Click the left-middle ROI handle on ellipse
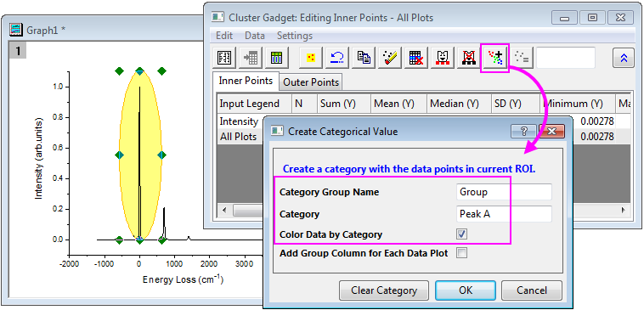The height and width of the screenshot is (310, 644). coord(119,155)
